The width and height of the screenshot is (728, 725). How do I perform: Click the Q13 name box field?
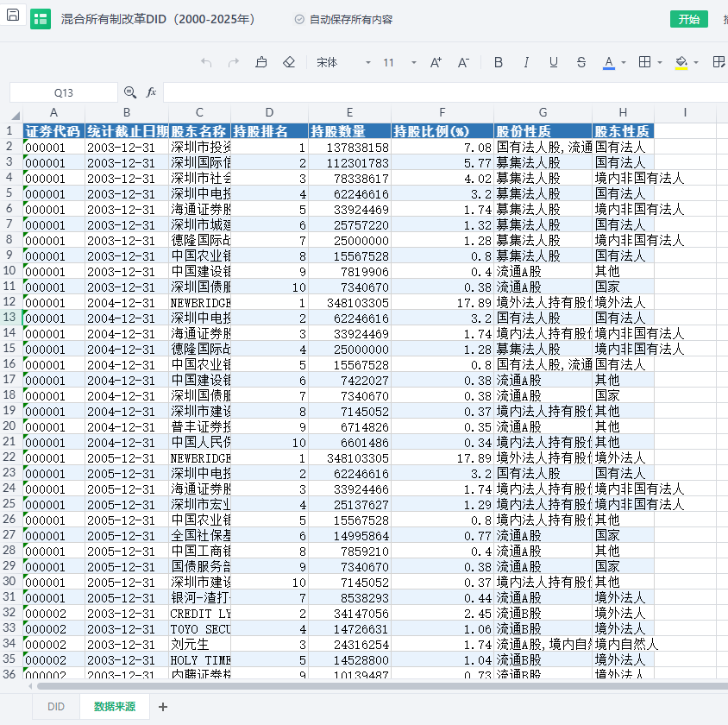63,92
